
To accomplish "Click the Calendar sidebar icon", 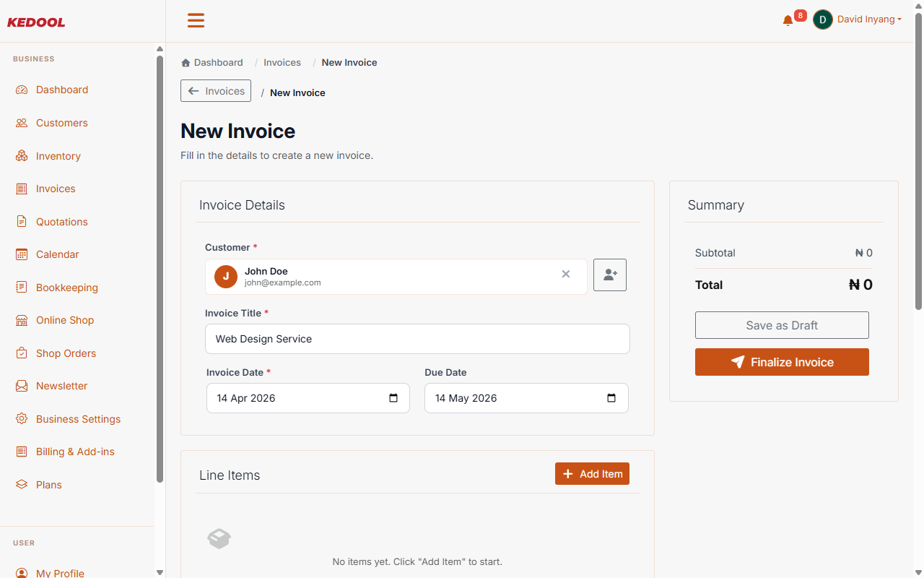I will (22, 254).
